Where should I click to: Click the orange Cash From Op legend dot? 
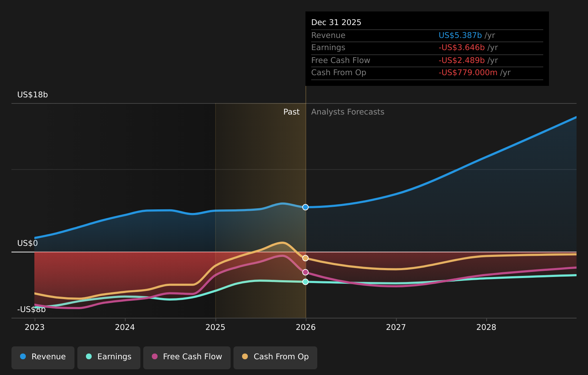[x=245, y=356]
